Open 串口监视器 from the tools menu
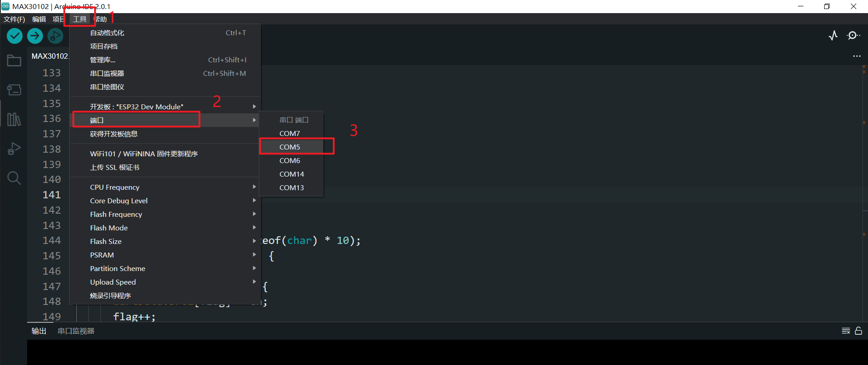This screenshot has width=868, height=365. coord(165,73)
